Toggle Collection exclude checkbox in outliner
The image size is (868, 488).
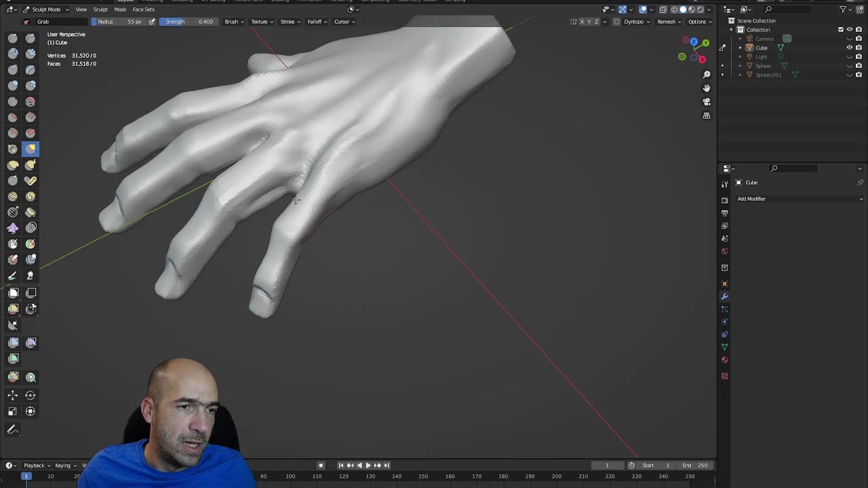point(841,30)
